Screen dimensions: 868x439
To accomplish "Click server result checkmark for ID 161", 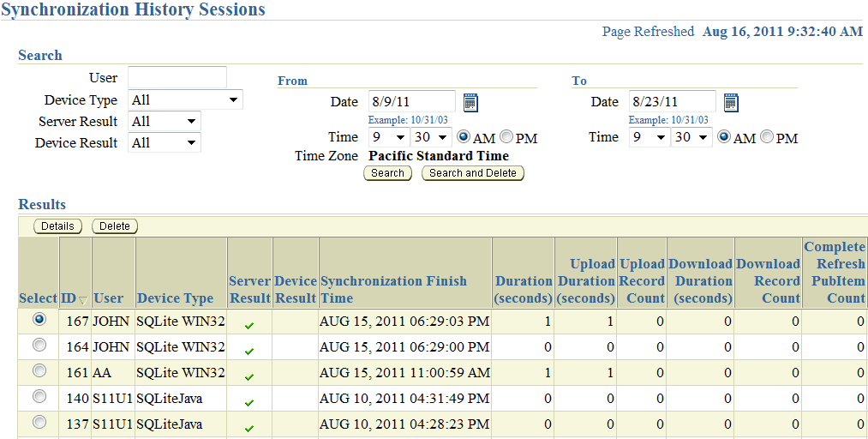I will point(249,376).
